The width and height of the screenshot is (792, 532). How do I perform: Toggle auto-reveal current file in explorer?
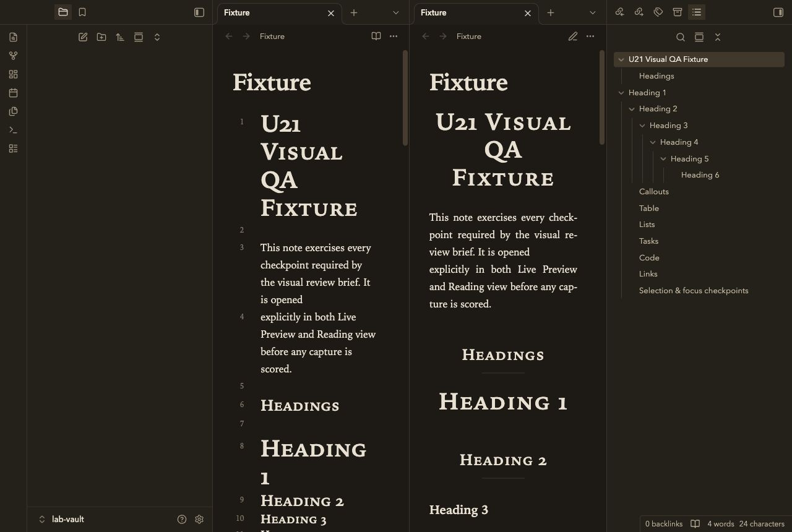[x=139, y=37]
